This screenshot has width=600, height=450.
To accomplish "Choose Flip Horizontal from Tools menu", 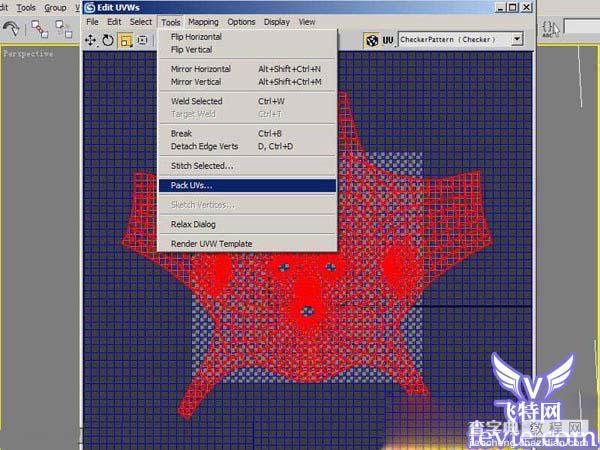I will (247, 37).
